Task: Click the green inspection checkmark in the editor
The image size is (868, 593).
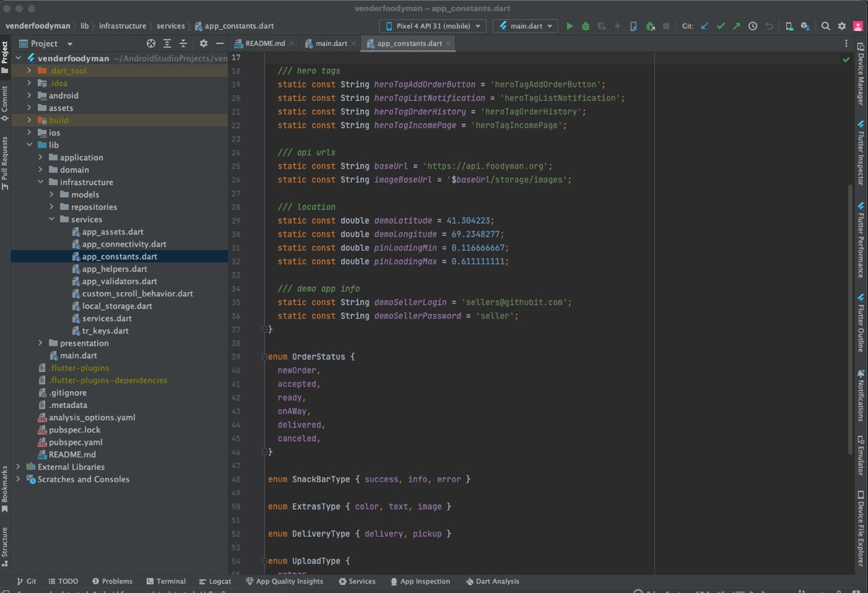Action: coord(846,60)
